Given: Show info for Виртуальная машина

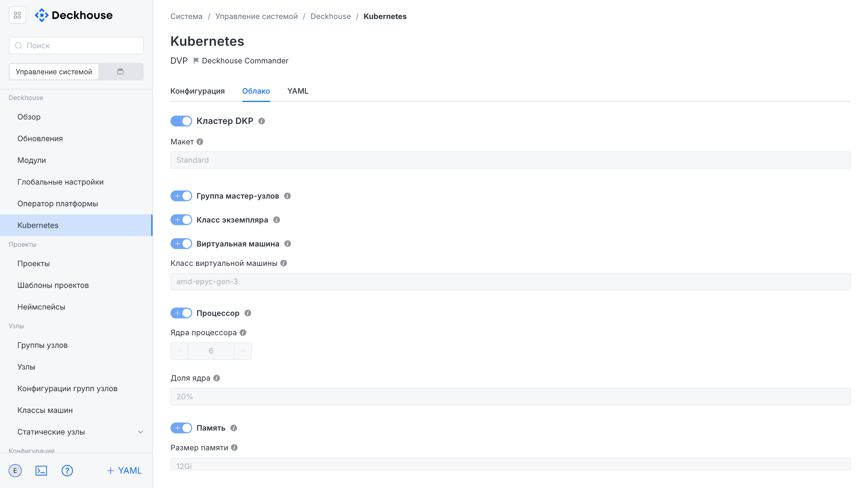Looking at the screenshot, I should pyautogui.click(x=288, y=244).
